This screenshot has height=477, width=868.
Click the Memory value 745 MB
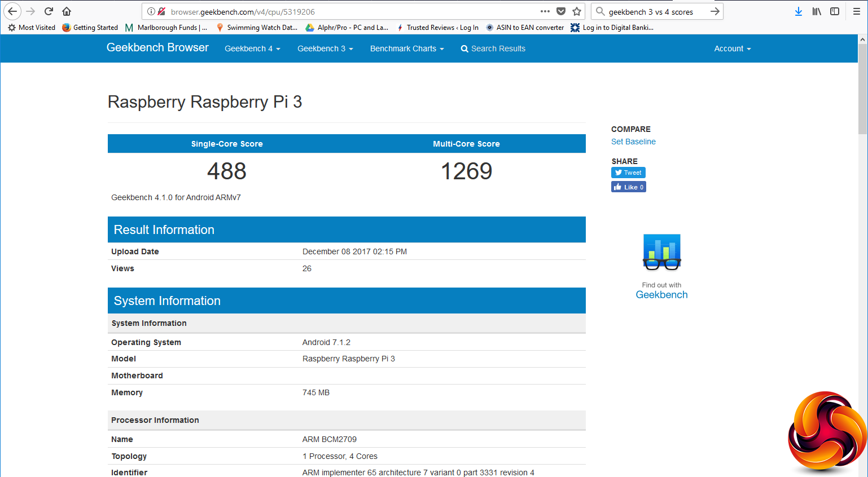[x=316, y=392]
